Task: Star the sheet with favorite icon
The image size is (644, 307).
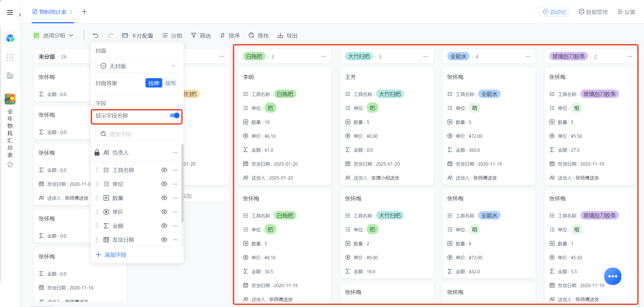Action: coord(10,164)
